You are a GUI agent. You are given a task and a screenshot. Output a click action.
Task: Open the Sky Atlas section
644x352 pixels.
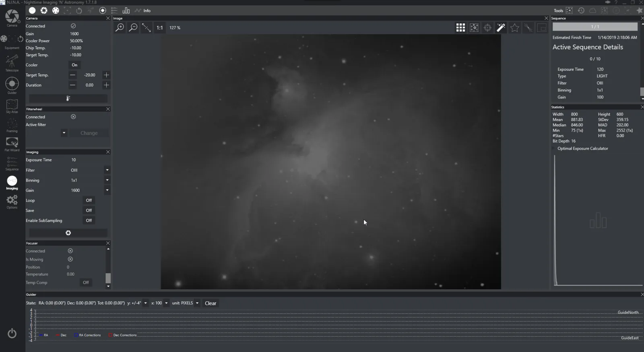pyautogui.click(x=12, y=106)
